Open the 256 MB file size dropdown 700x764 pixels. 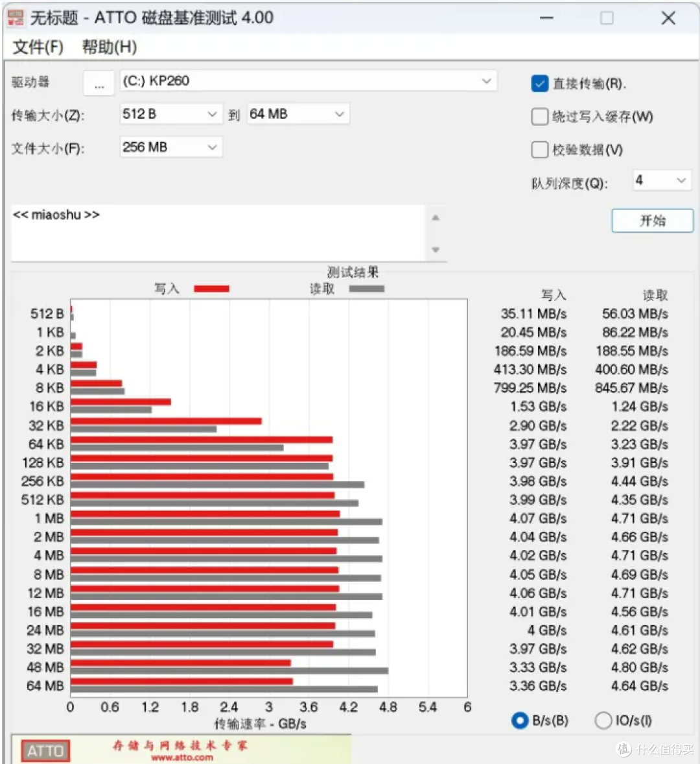point(171,147)
